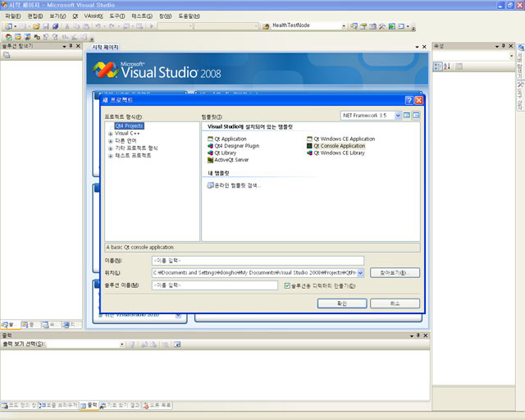Image resolution: width=525 pixels, height=420 pixels.
Task: Select the Qt Windows CE Library template
Action: (x=336, y=153)
